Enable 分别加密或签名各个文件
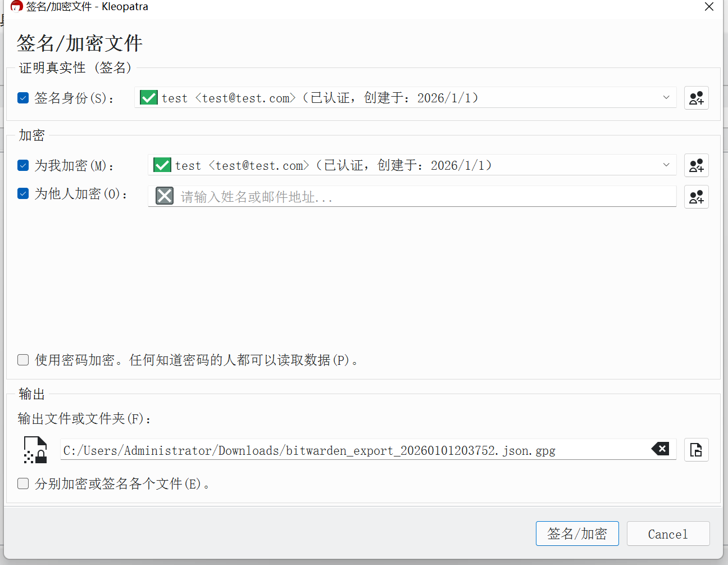Screen dimensions: 728x565 [x=22, y=483]
